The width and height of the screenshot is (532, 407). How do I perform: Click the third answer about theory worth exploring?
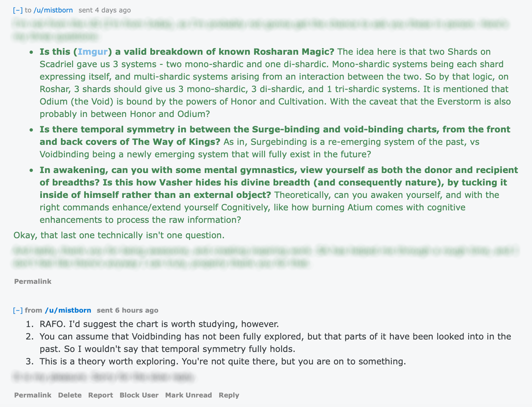pyautogui.click(x=223, y=362)
